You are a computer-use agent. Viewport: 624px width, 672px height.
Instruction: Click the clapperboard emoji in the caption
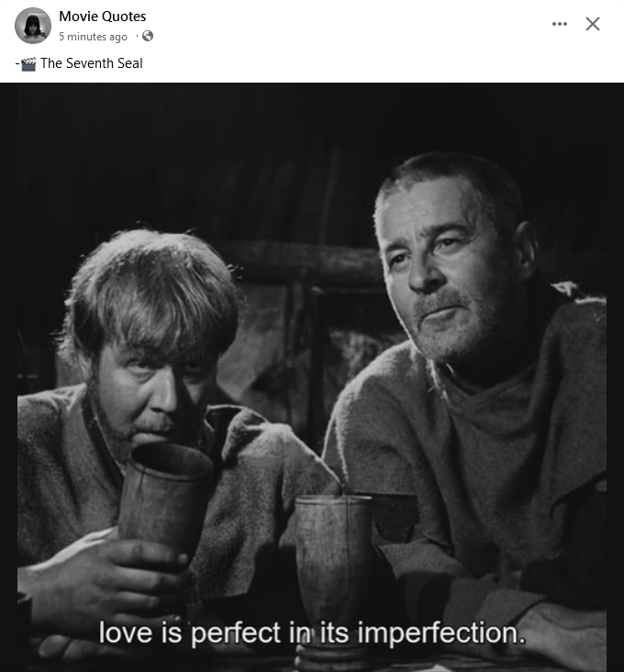[x=28, y=64]
